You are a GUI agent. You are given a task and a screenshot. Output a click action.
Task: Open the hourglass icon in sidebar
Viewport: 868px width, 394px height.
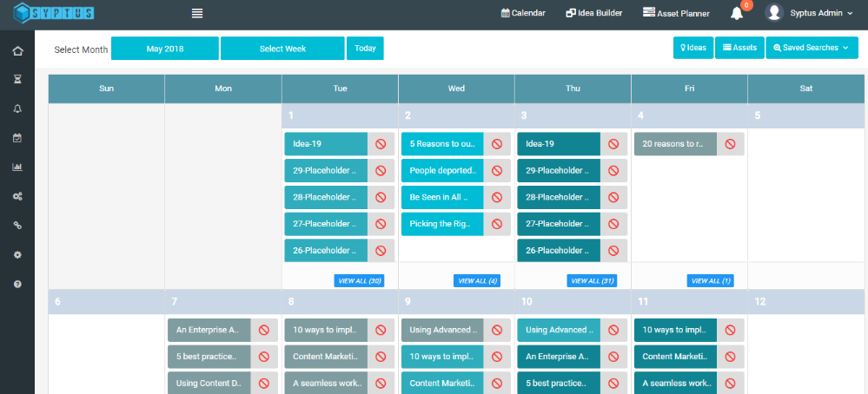(x=17, y=79)
